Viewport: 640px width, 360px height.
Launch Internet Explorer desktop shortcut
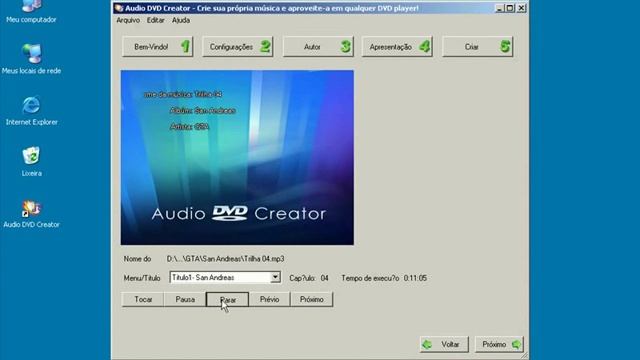pyautogui.click(x=31, y=111)
